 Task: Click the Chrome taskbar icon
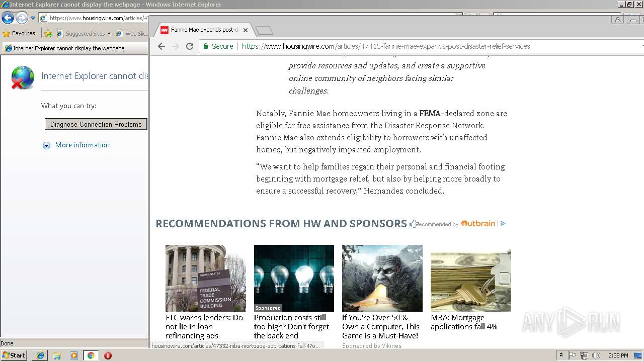coord(91,355)
